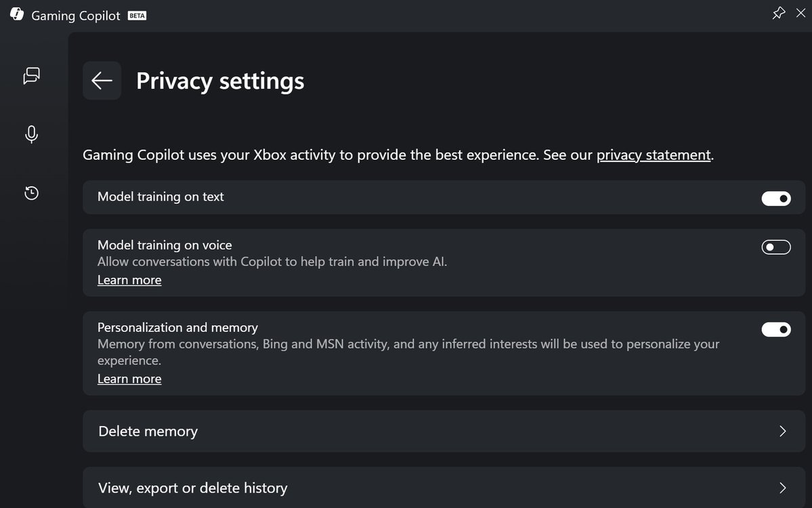Click Learn more under Personalization and memory
Image resolution: width=812 pixels, height=508 pixels.
pyautogui.click(x=129, y=379)
